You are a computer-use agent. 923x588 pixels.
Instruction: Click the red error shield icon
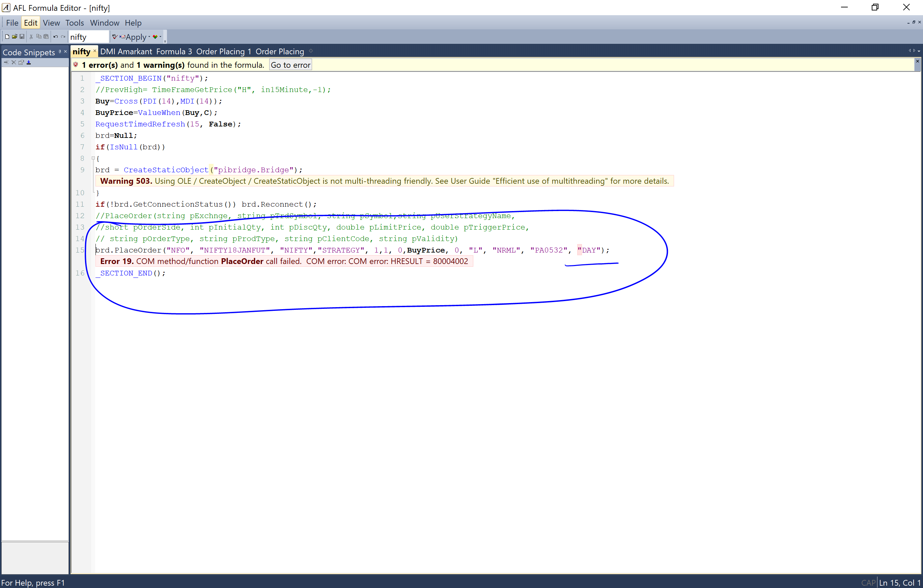click(x=76, y=65)
